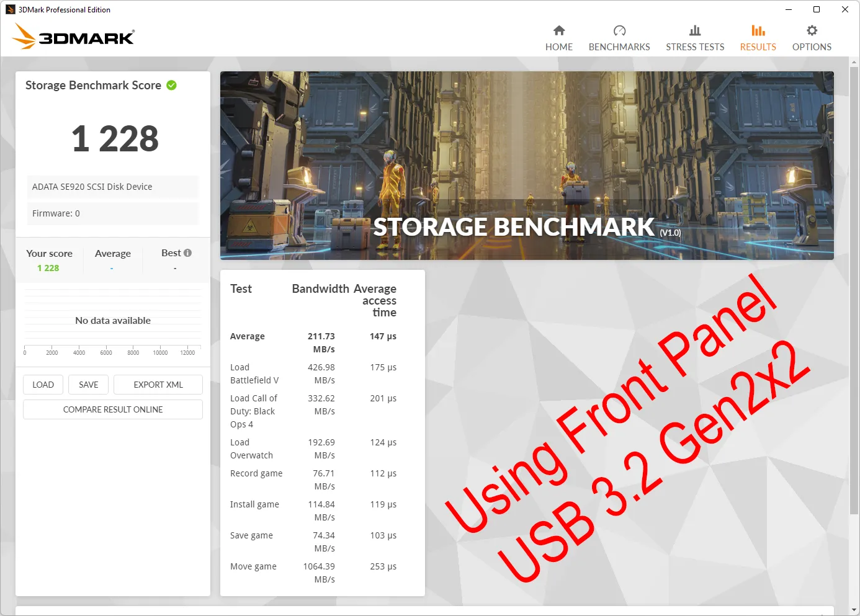Click the 124 µs access time value
The width and height of the screenshot is (860, 616).
pos(383,442)
